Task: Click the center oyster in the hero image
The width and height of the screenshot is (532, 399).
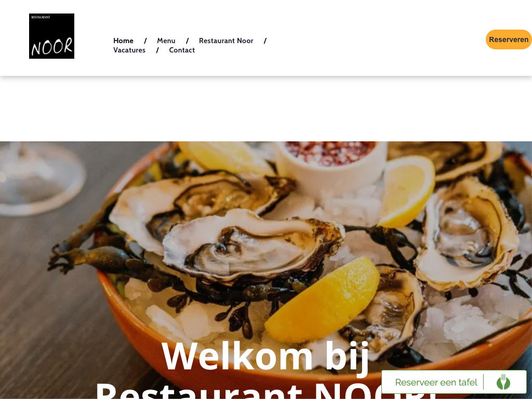Action: (253, 245)
